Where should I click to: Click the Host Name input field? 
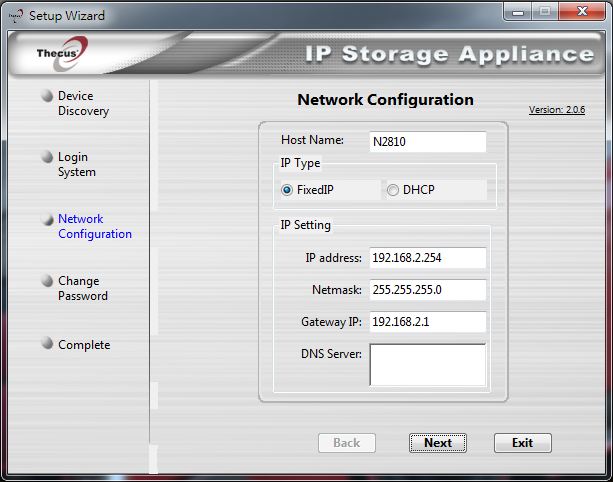click(x=428, y=142)
